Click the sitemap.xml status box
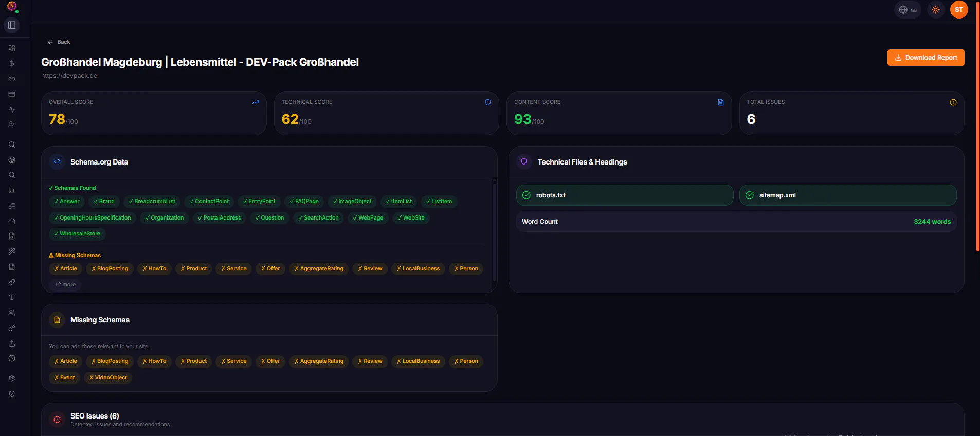 click(x=848, y=195)
